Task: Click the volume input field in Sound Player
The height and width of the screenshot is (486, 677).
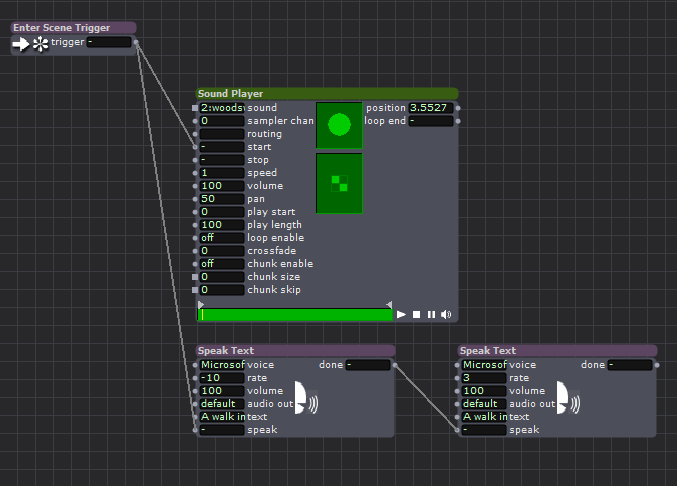Action: coord(222,186)
